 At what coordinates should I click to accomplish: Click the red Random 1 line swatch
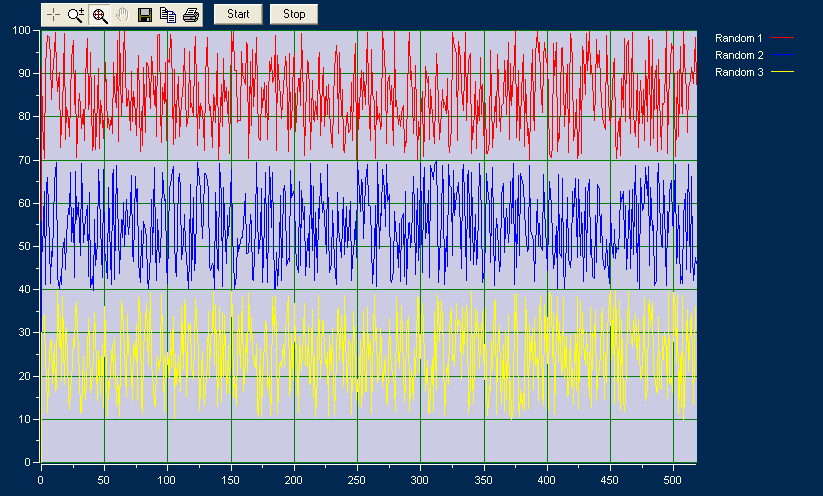784,38
